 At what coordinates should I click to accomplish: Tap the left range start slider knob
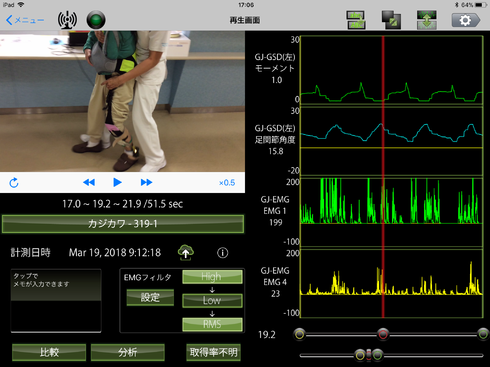tap(300, 334)
